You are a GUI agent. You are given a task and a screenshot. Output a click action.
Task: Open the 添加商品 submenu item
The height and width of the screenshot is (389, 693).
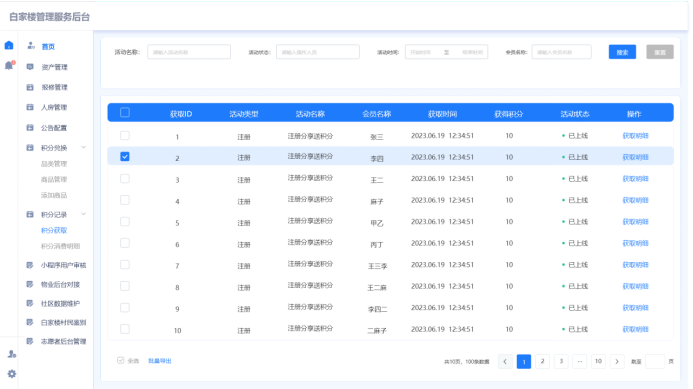tap(54, 195)
